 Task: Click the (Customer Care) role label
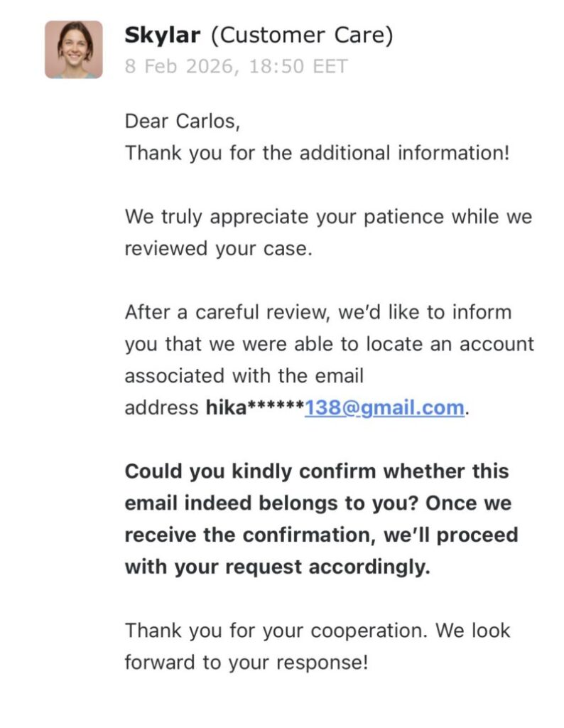[302, 35]
